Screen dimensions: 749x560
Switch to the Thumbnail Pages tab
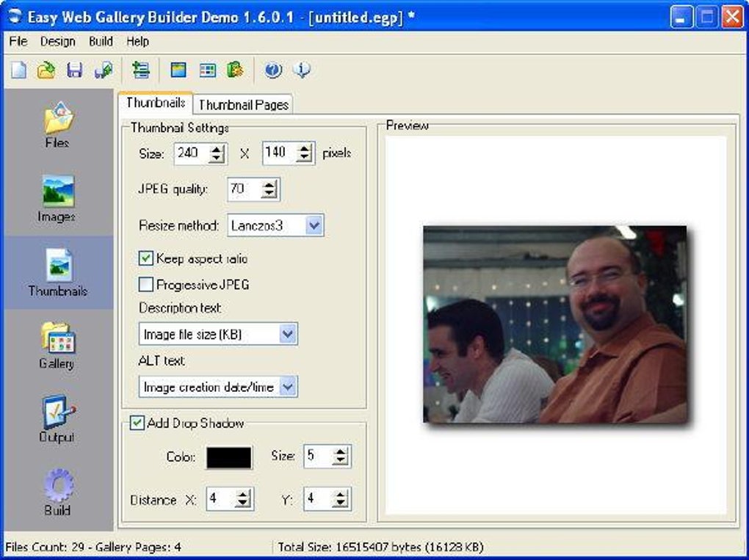[x=243, y=104]
